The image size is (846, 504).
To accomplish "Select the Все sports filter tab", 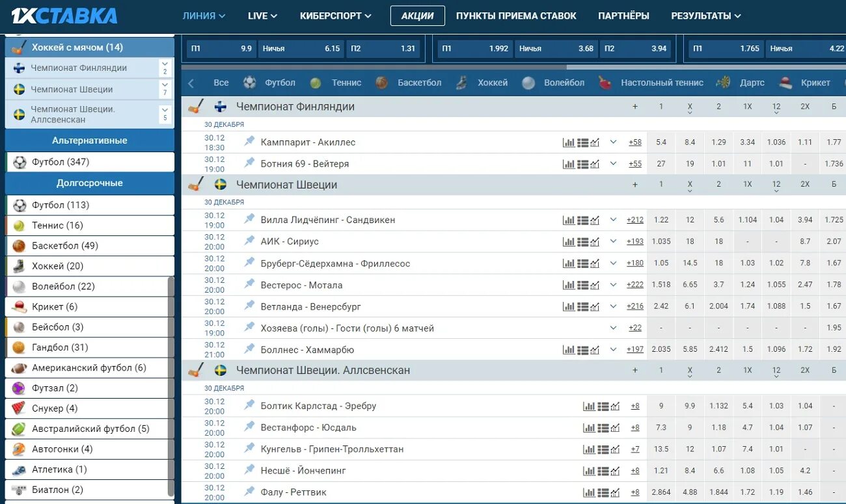I will pyautogui.click(x=221, y=83).
